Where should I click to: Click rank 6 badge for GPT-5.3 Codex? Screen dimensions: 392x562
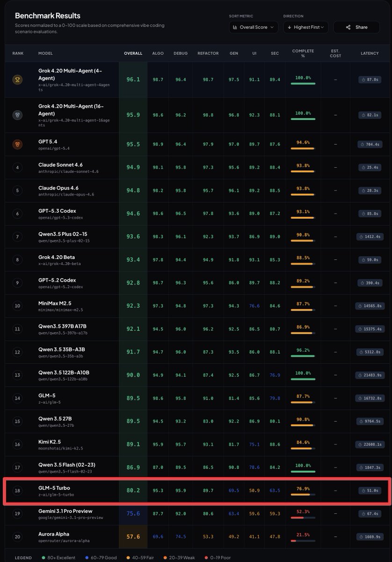point(18,214)
